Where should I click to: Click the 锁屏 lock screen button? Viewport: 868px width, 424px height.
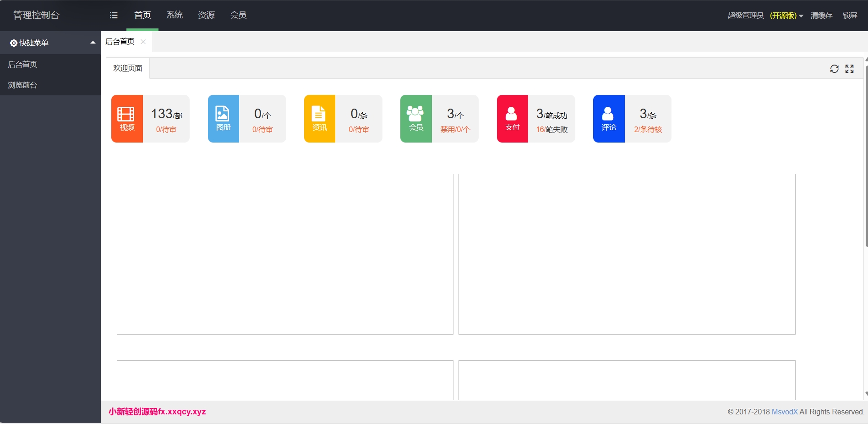(850, 16)
